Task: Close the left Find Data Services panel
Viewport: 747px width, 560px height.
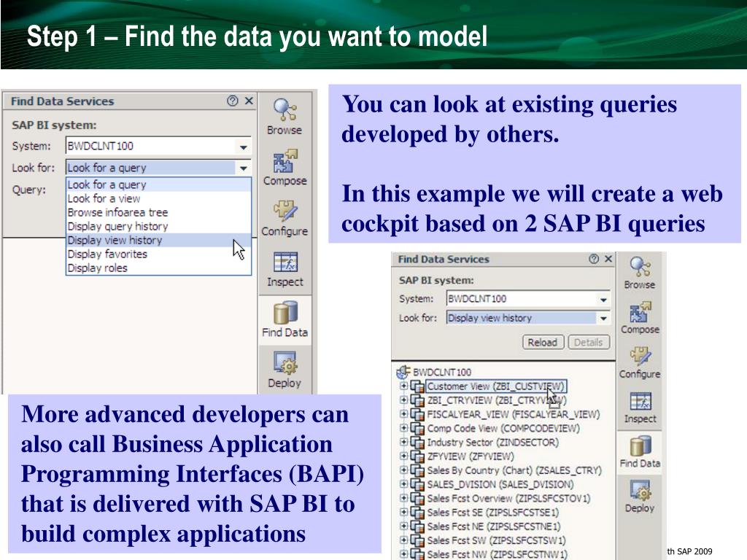Action: [x=249, y=101]
